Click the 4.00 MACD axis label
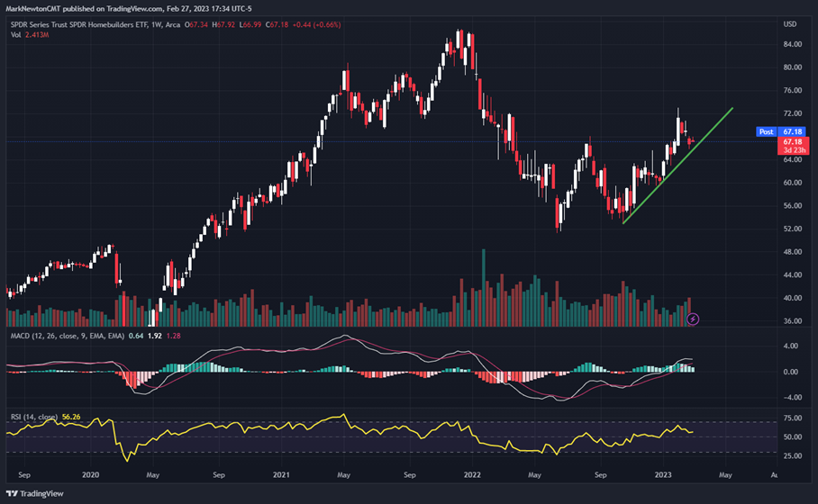Viewport: 818px width, 504px height. pos(791,346)
